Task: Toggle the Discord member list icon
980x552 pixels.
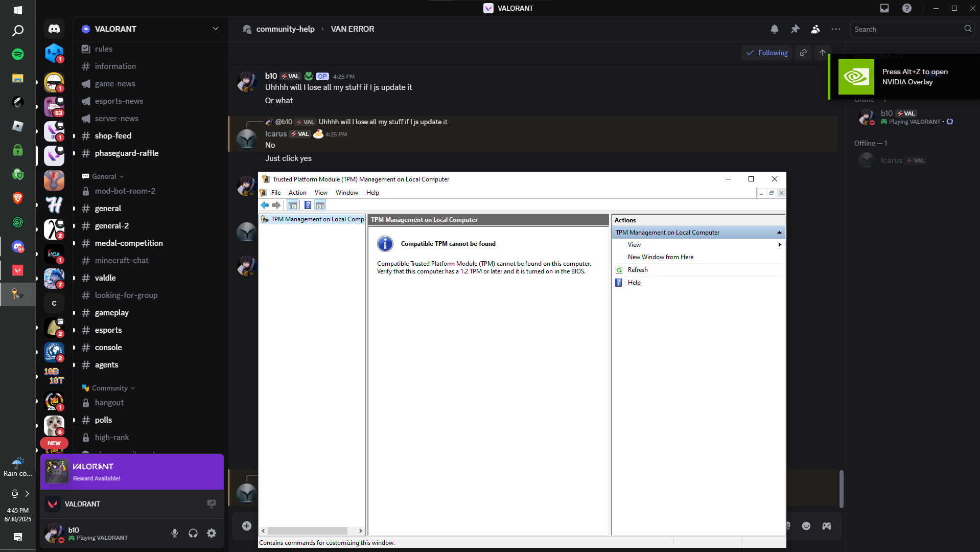Action: pos(815,29)
